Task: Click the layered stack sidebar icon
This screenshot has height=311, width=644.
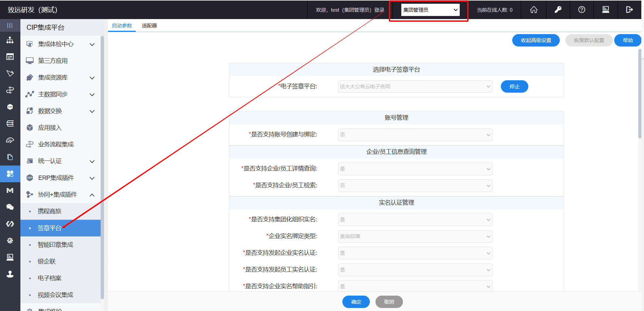Action: click(x=10, y=123)
